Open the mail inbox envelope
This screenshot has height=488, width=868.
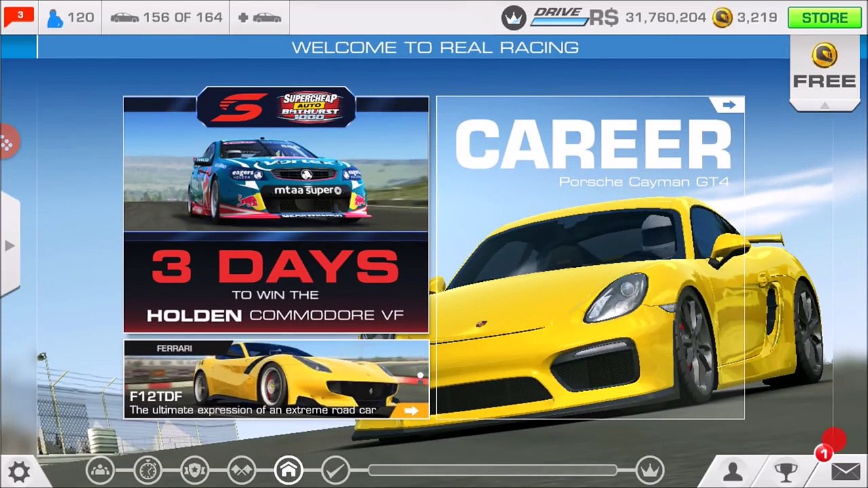coord(845,472)
